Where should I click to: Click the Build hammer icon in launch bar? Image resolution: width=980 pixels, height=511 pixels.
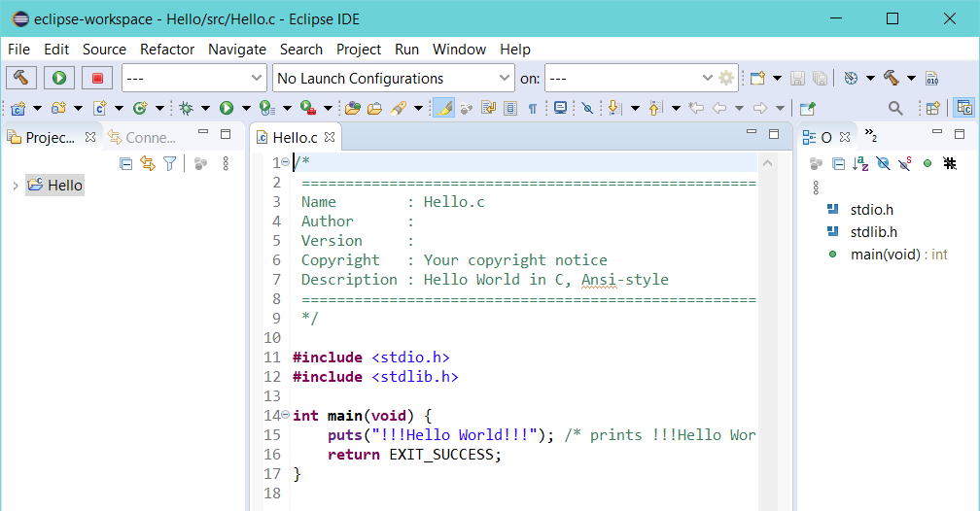point(21,78)
